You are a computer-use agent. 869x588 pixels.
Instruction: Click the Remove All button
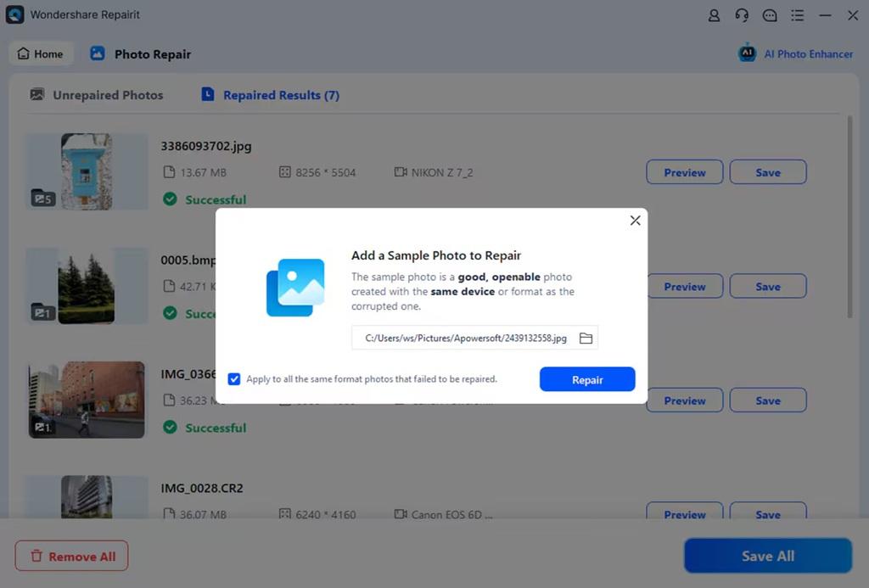(x=72, y=557)
